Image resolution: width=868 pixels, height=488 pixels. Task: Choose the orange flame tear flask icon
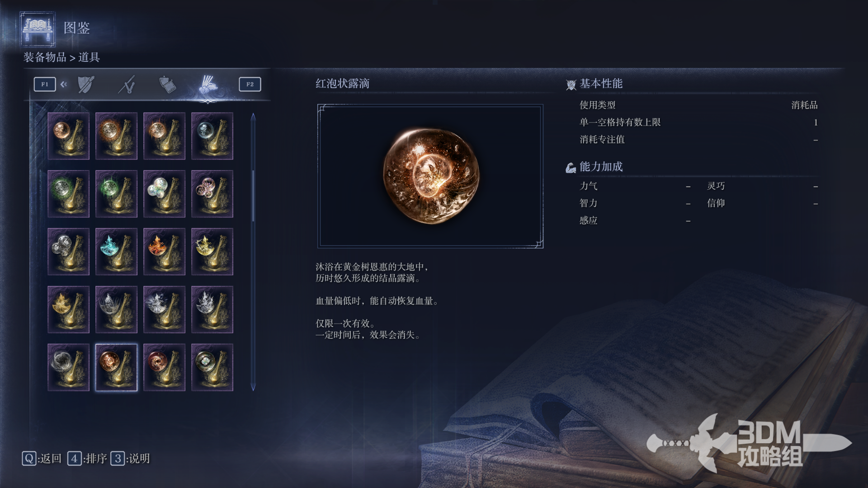164,252
